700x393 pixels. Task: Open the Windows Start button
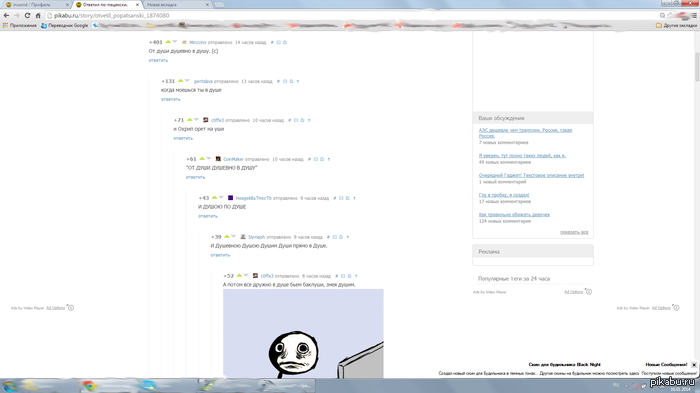(x=9, y=386)
